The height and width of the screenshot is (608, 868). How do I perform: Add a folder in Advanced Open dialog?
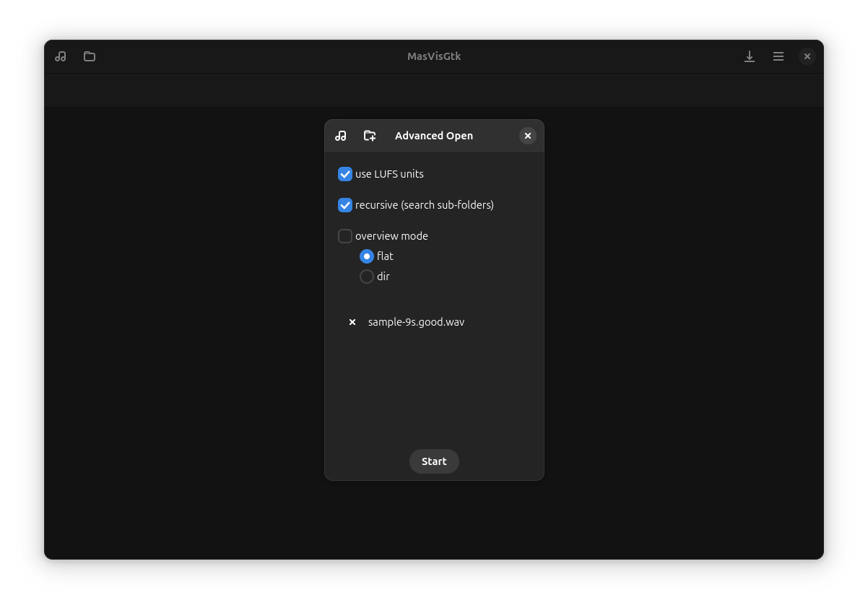370,136
